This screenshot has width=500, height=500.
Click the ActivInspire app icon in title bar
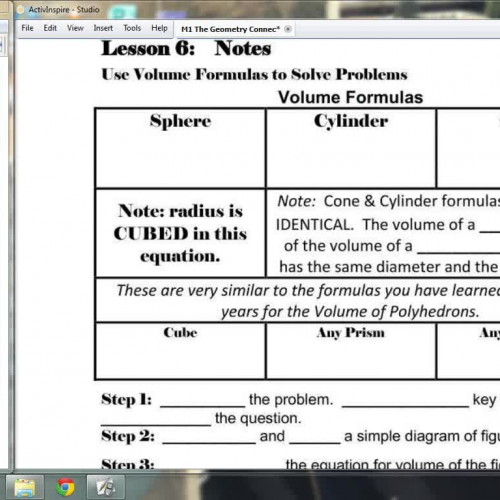(x=20, y=10)
